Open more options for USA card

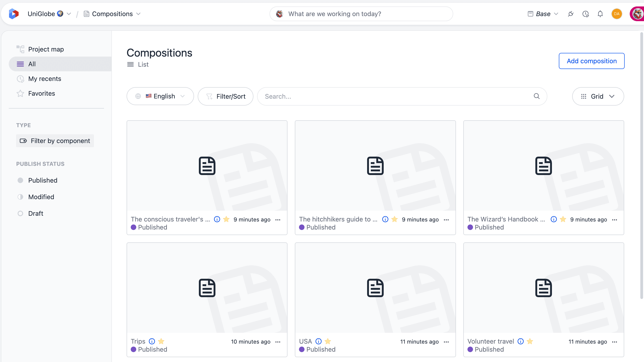click(446, 342)
